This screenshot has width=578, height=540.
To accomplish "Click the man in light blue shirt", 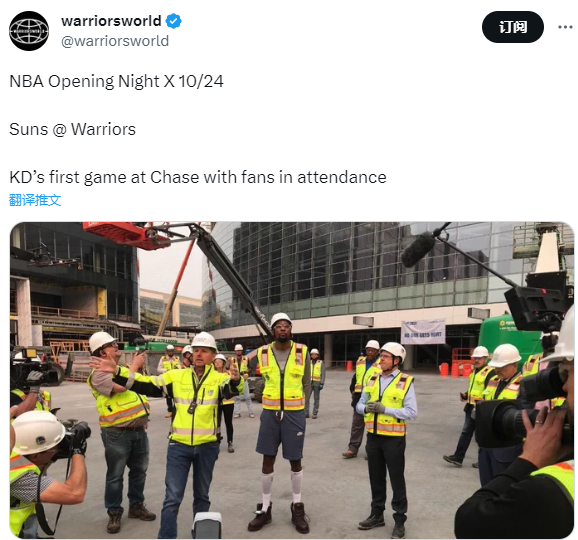I will click(x=386, y=438).
